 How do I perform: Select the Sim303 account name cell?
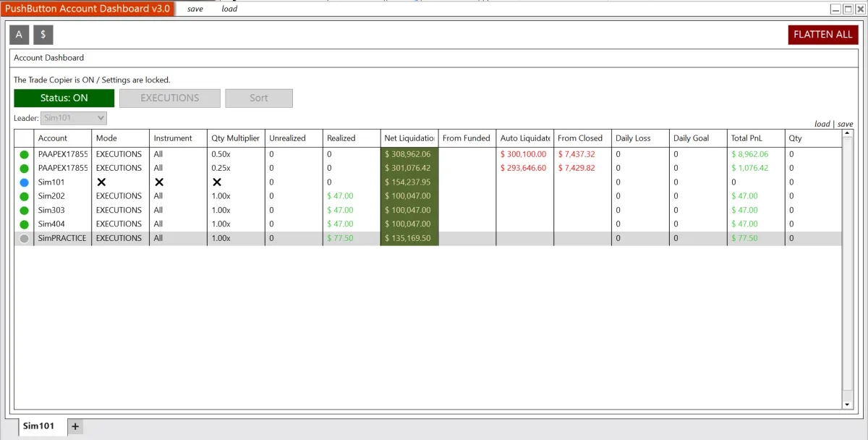[63, 211]
